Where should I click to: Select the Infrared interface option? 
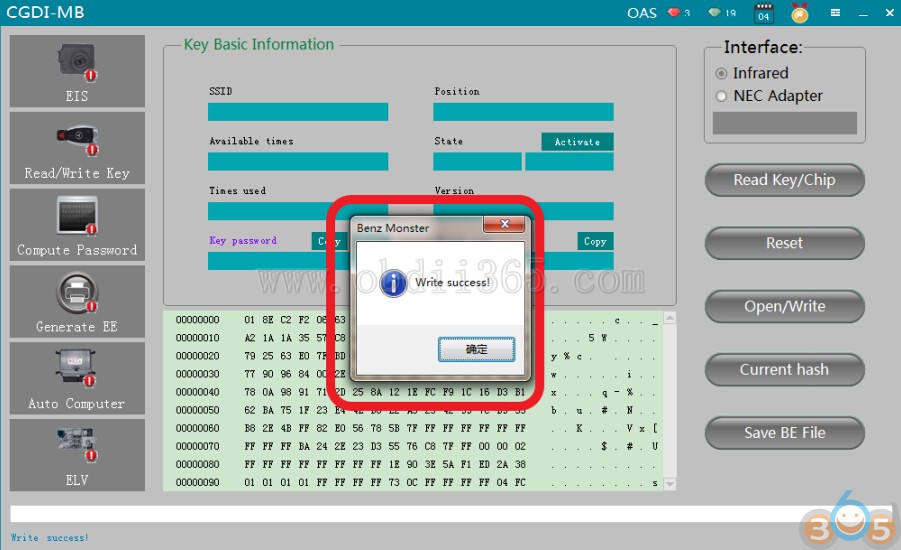pyautogui.click(x=721, y=74)
